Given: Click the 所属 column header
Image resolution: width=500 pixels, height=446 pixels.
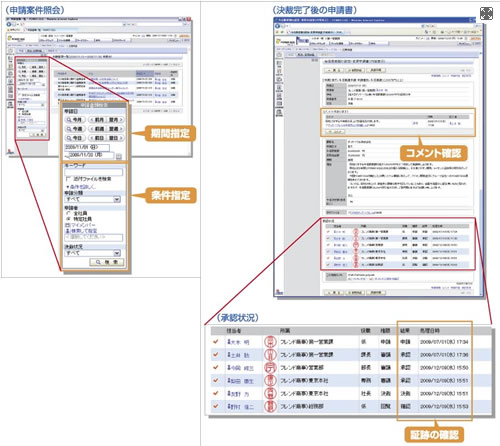Looking at the screenshot, I should (285, 331).
